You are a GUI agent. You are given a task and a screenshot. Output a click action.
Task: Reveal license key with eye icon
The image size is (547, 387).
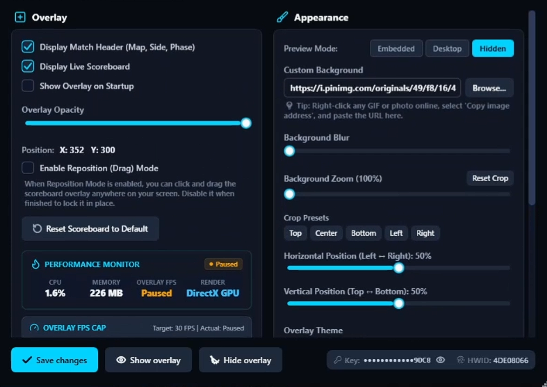coord(441,360)
